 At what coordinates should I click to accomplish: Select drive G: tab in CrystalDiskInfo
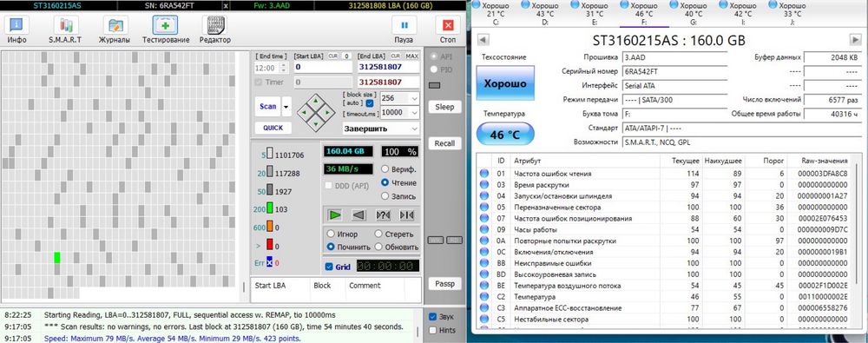(x=693, y=13)
